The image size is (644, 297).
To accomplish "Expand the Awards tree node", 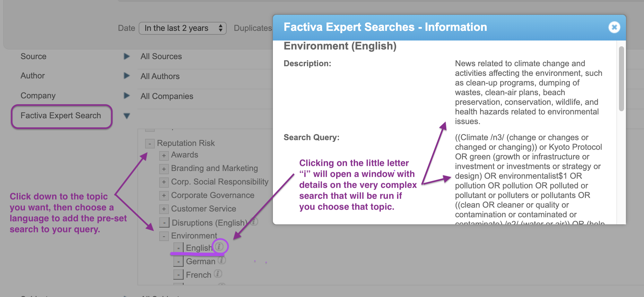I will coord(164,156).
